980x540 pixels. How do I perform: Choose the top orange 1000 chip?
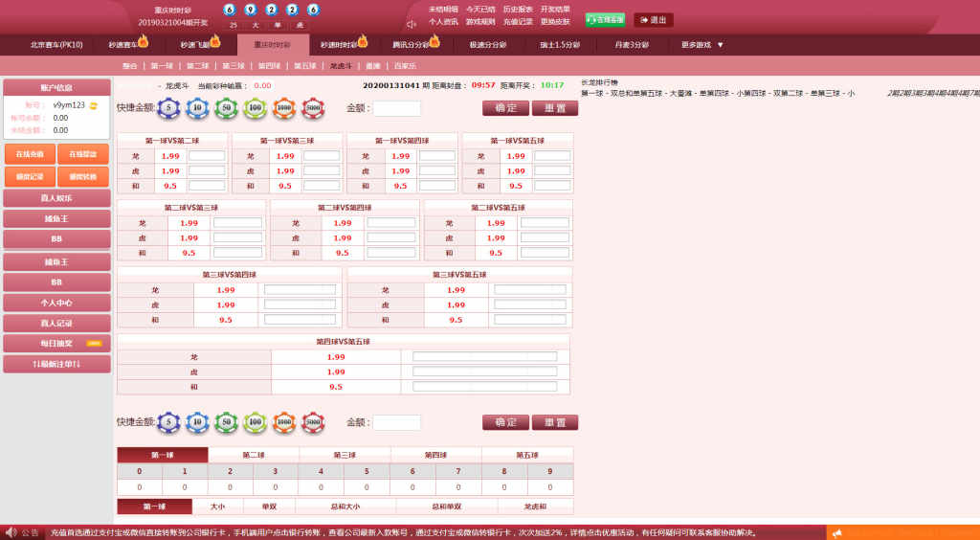(283, 108)
